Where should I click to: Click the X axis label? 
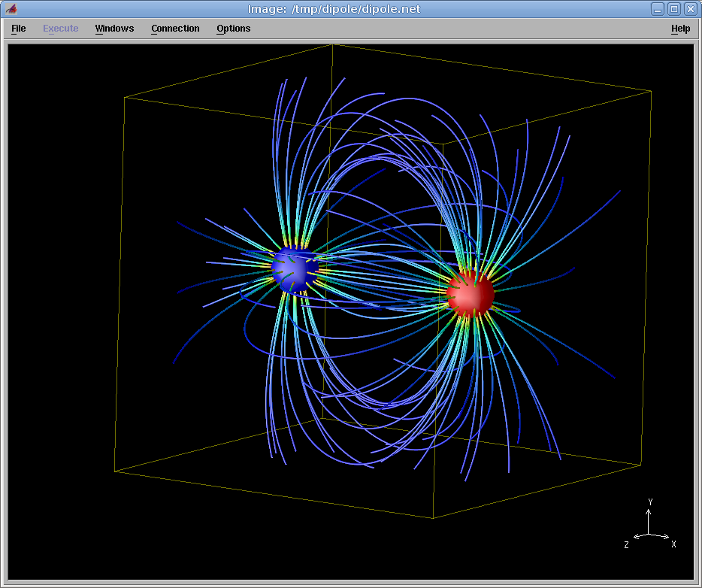(673, 544)
